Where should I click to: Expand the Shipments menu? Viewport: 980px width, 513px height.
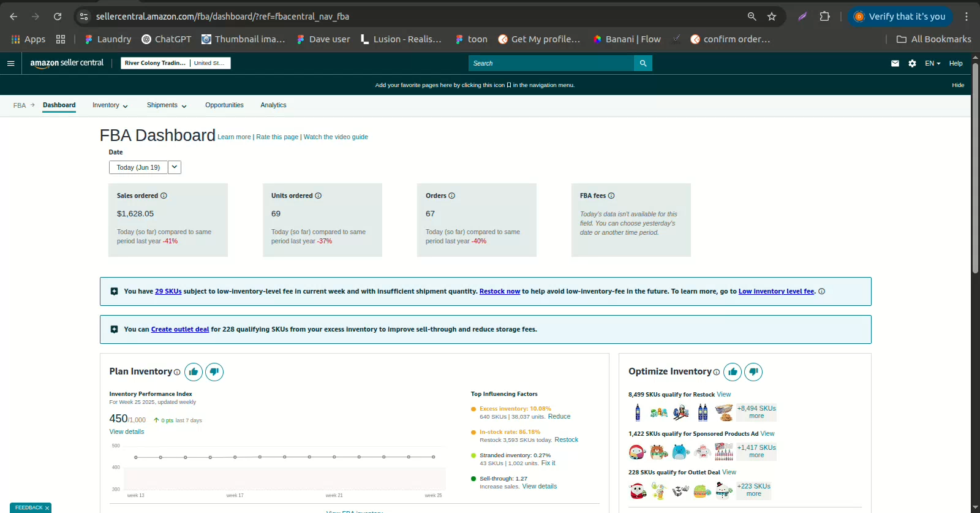point(166,105)
